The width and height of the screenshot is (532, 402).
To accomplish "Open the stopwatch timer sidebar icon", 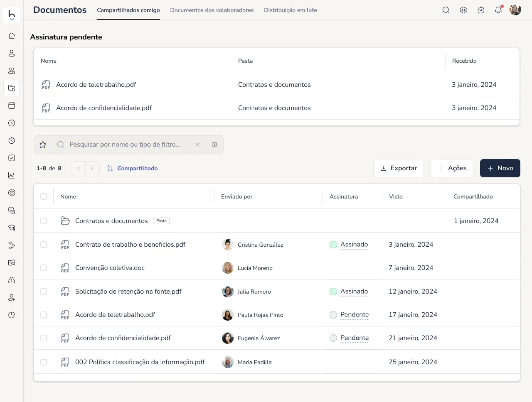I will (x=12, y=140).
